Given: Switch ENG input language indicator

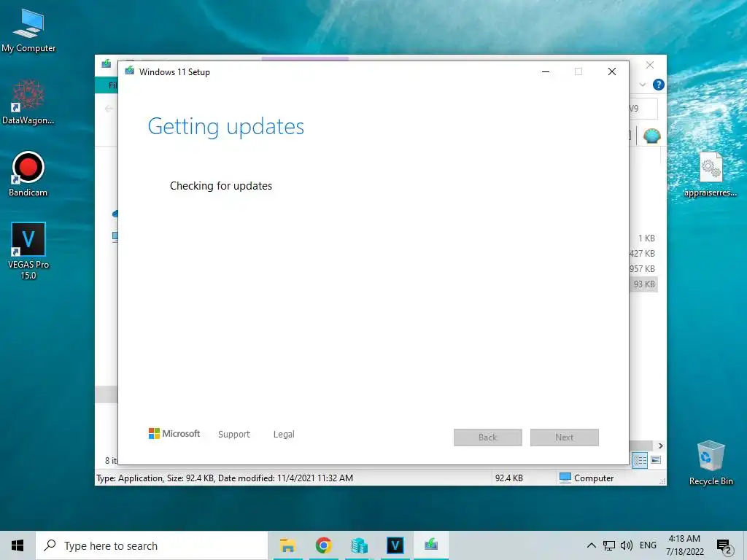Looking at the screenshot, I should click(648, 545).
